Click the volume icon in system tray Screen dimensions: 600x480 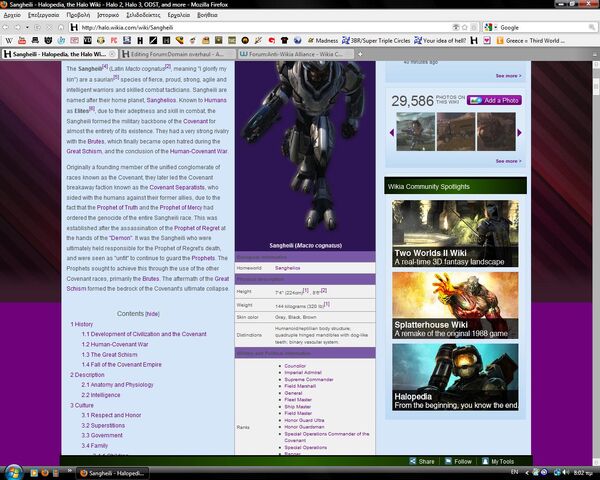pyautogui.click(x=566, y=473)
